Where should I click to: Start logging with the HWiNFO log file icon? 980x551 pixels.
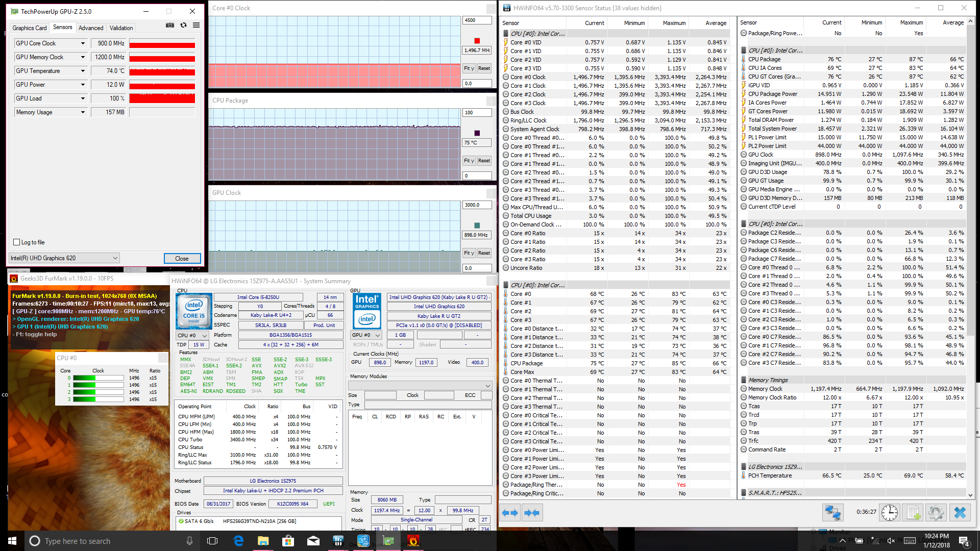[x=913, y=512]
